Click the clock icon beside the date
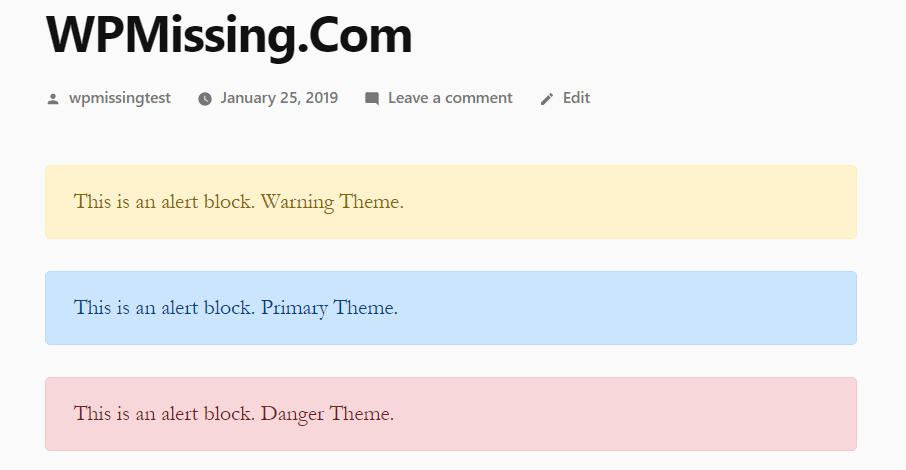The image size is (906, 470). (x=205, y=98)
